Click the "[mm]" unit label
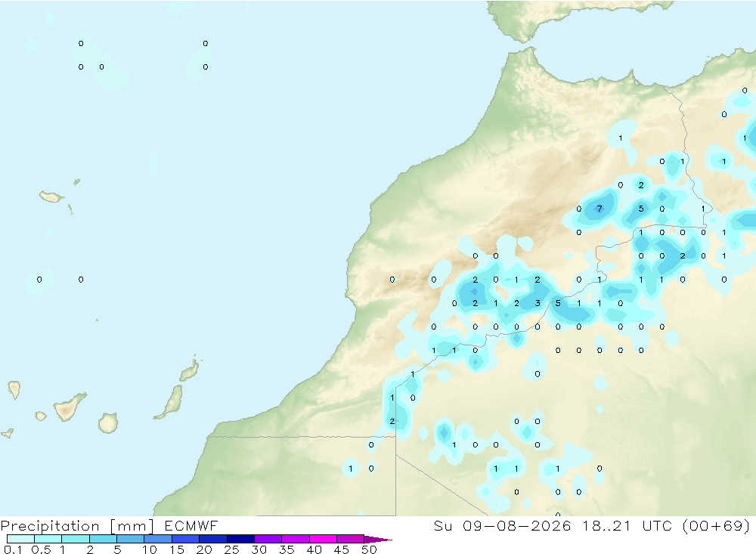 tap(132, 525)
